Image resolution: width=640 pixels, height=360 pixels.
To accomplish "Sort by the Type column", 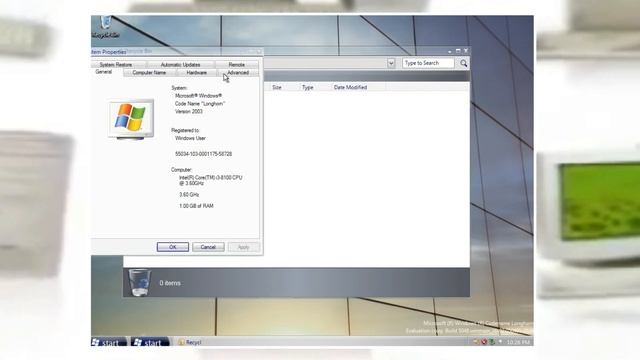I will coord(308,87).
